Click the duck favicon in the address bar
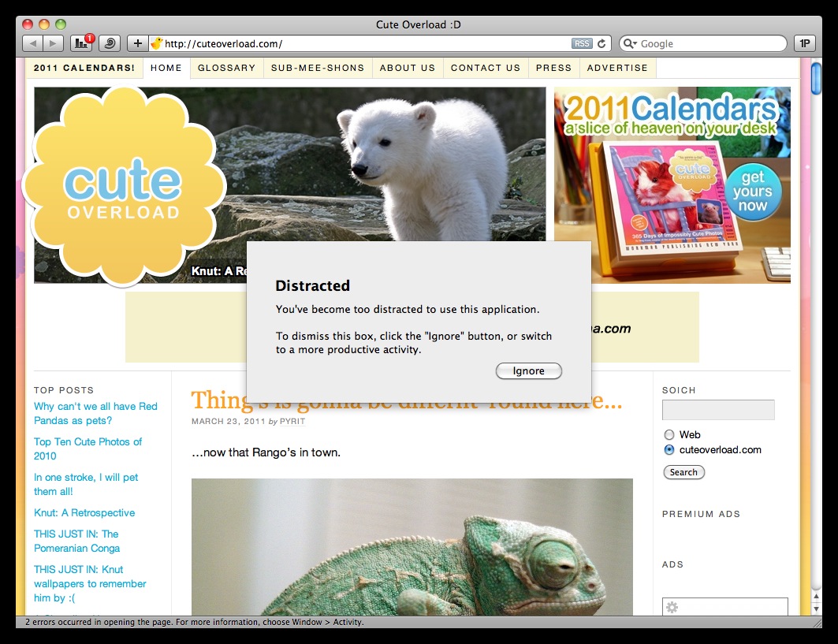 click(x=156, y=43)
